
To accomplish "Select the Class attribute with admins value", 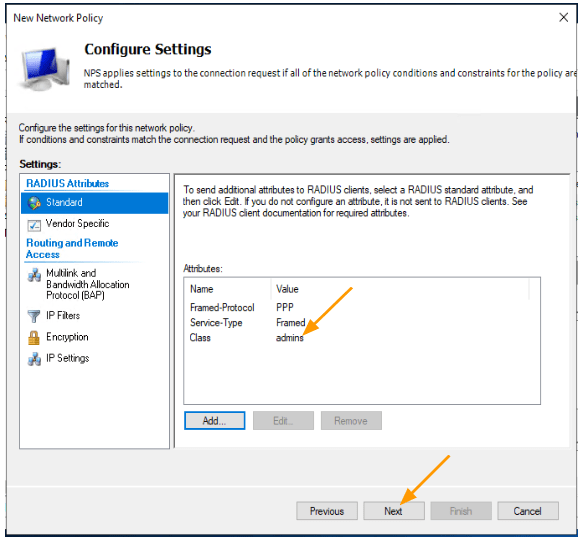I will [361, 338].
